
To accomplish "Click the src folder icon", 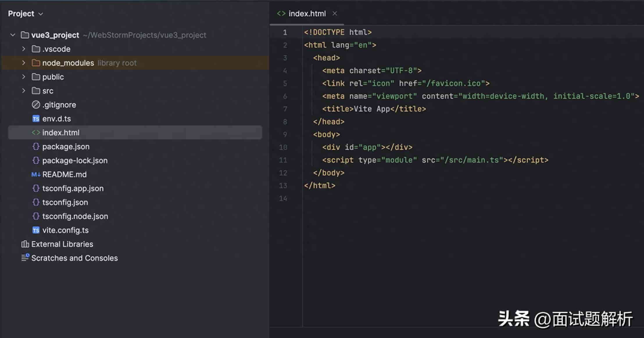I will (36, 91).
